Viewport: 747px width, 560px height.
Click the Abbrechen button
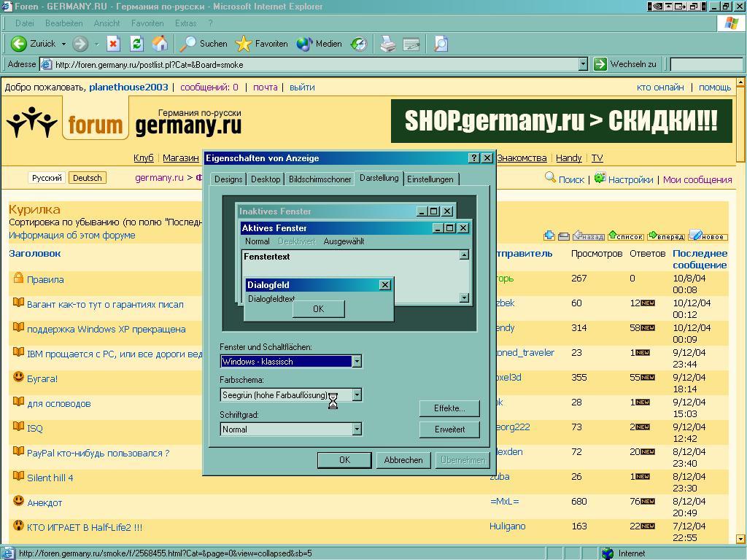click(403, 460)
